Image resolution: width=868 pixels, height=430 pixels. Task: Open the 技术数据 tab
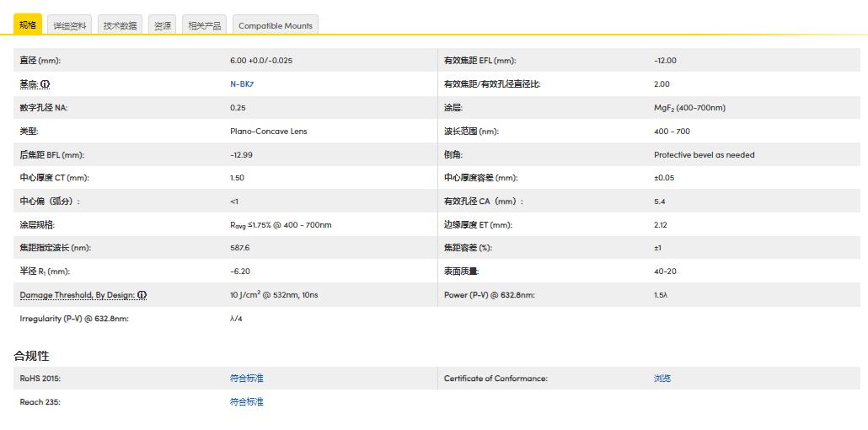tap(121, 25)
